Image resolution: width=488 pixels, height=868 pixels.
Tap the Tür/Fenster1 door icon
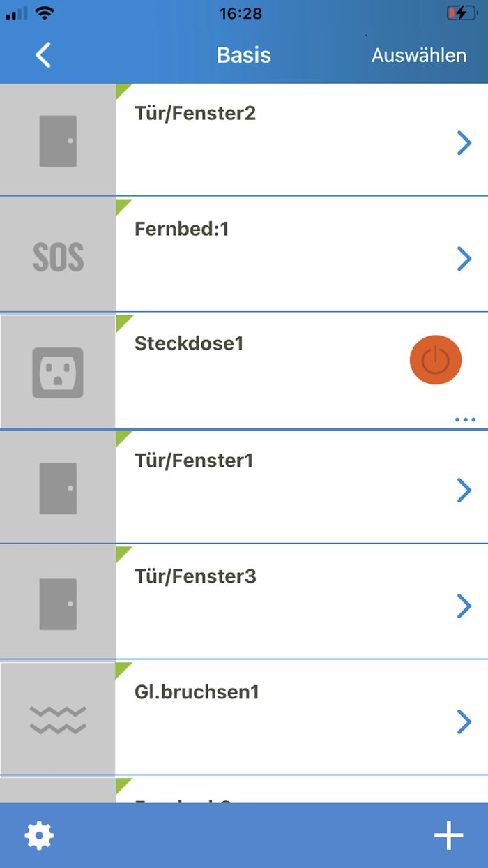(58, 488)
